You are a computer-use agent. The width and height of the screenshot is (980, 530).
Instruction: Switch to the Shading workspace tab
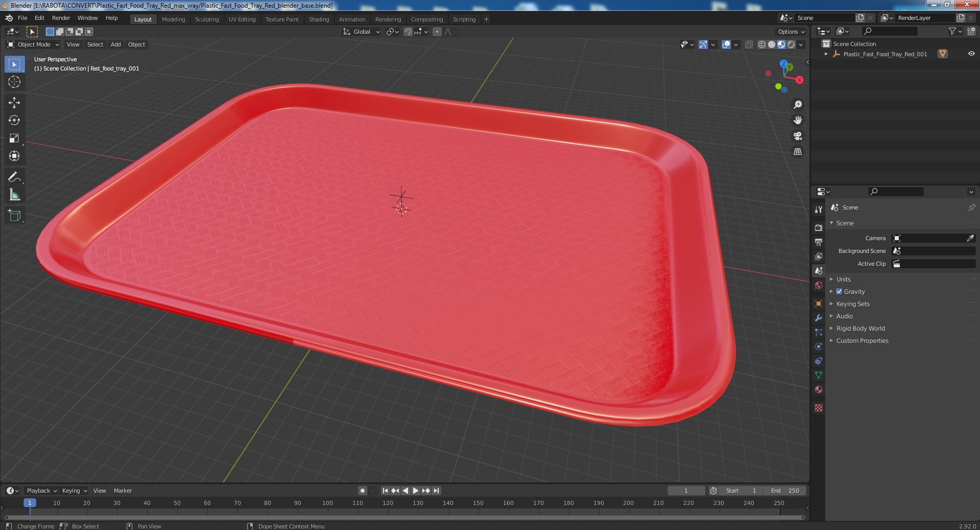click(x=319, y=19)
